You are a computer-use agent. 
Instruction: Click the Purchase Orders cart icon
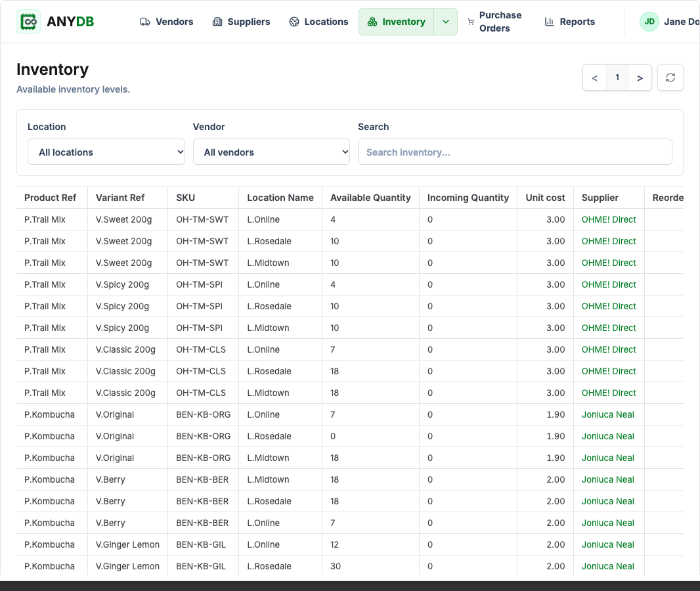(471, 22)
